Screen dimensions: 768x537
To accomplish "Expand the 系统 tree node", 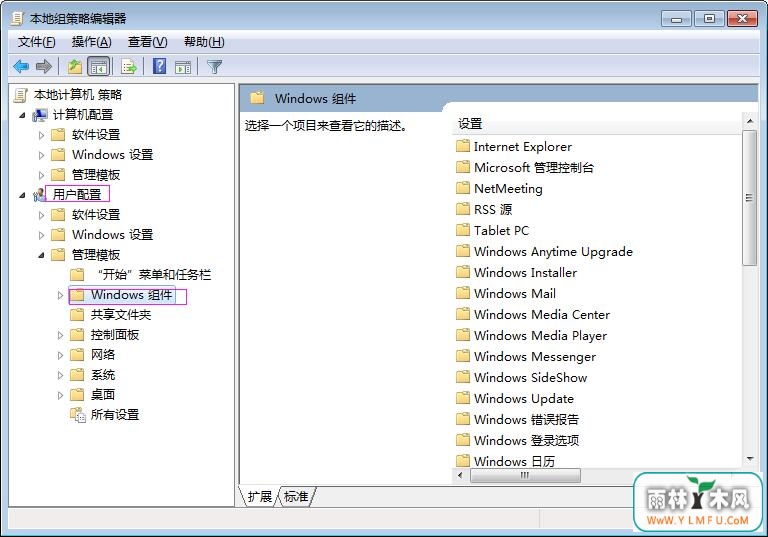I will (60, 375).
